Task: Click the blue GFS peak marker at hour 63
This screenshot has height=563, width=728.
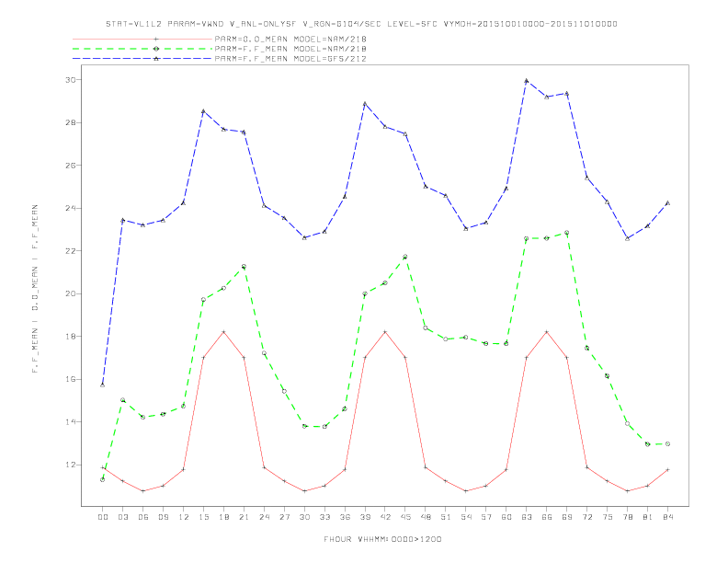Action: pyautogui.click(x=527, y=81)
